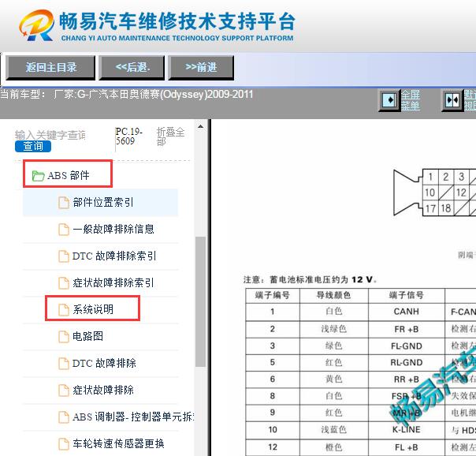Image resolution: width=476 pixels, height=456 pixels.
Task: Click the PC.19-5609 text in the sidebar
Action: (129, 136)
